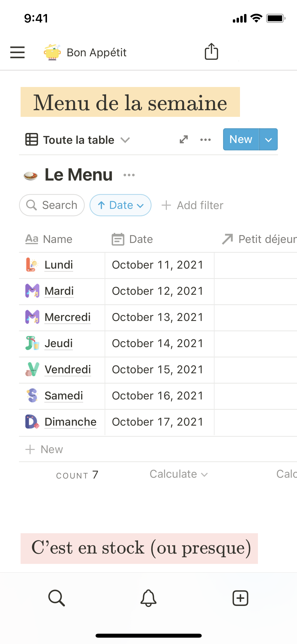Click Add filter
The height and width of the screenshot is (644, 297).
coord(193,205)
